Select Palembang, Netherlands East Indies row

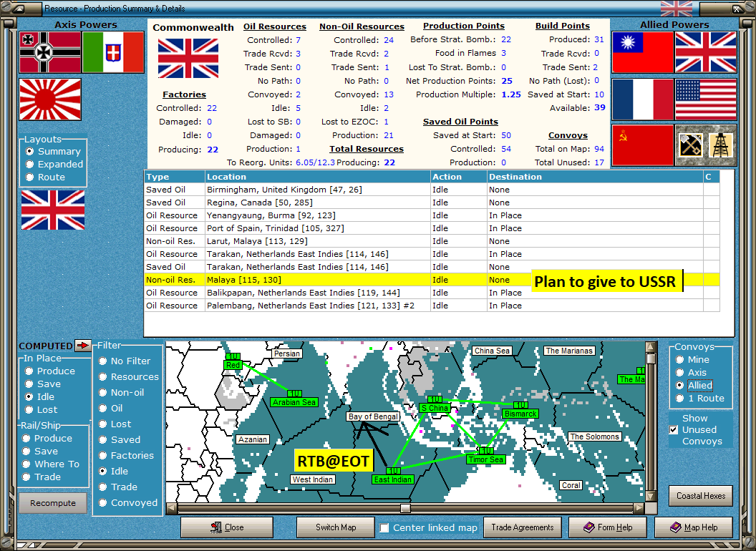coord(432,305)
